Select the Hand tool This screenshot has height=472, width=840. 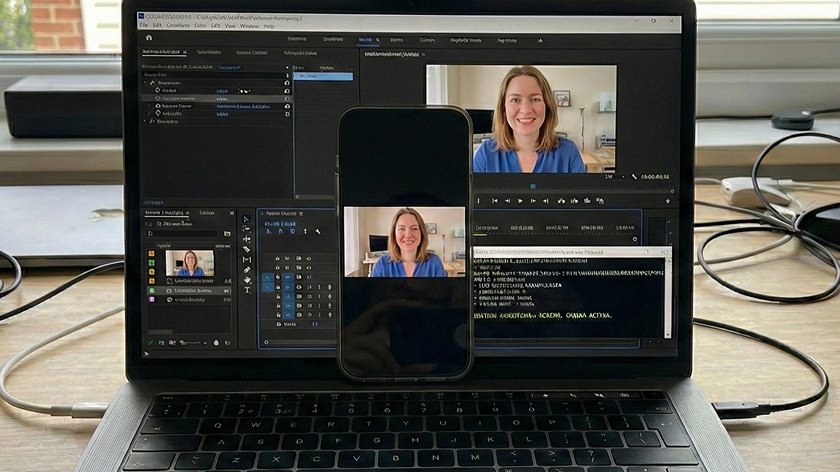click(246, 280)
